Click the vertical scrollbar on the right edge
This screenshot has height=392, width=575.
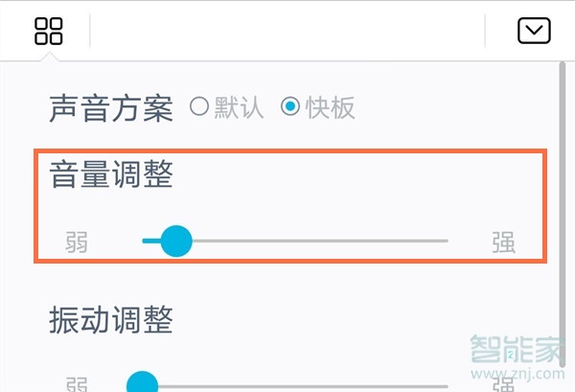tap(563, 215)
